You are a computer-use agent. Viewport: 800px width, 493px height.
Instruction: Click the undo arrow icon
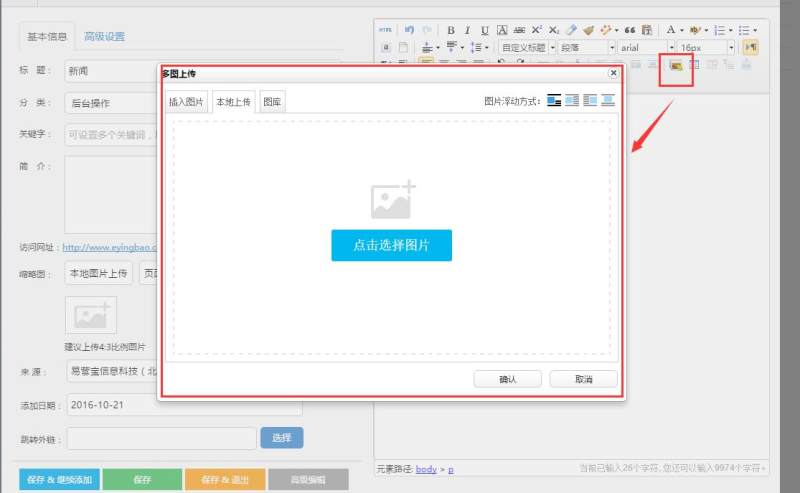tap(409, 30)
